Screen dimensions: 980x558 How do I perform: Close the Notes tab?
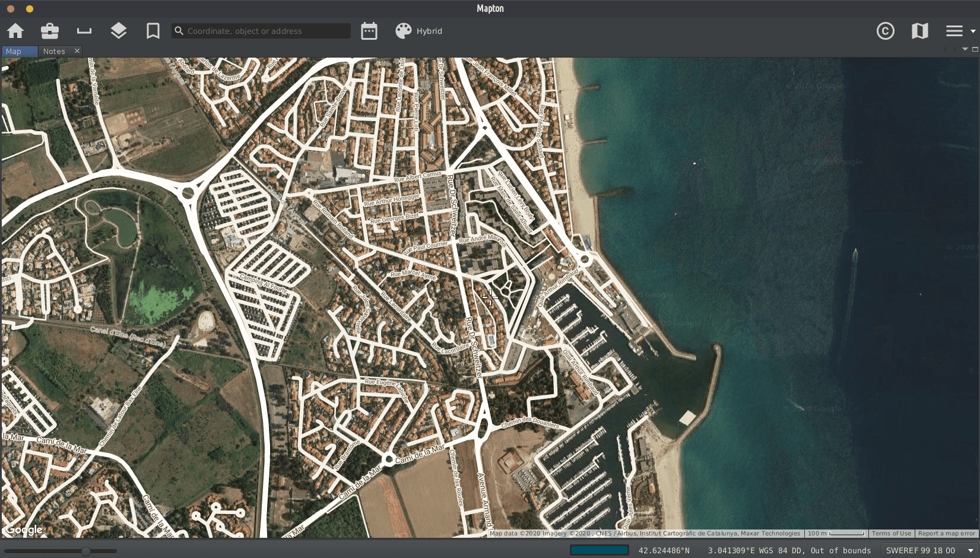77,51
